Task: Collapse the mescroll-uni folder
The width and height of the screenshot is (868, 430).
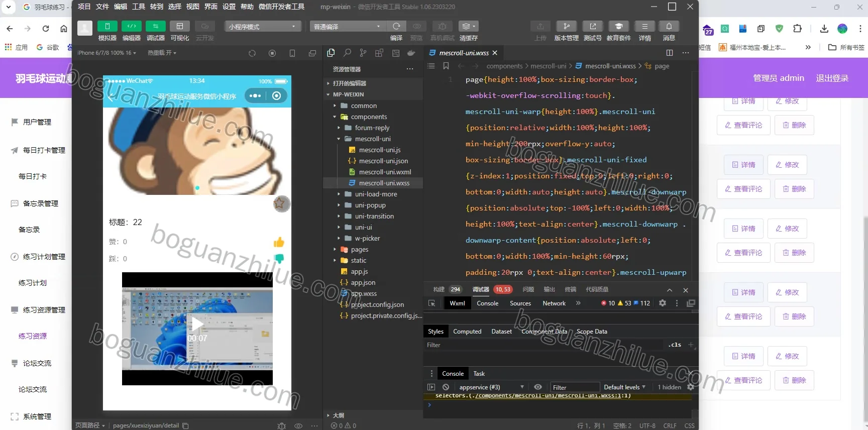Action: click(x=373, y=139)
